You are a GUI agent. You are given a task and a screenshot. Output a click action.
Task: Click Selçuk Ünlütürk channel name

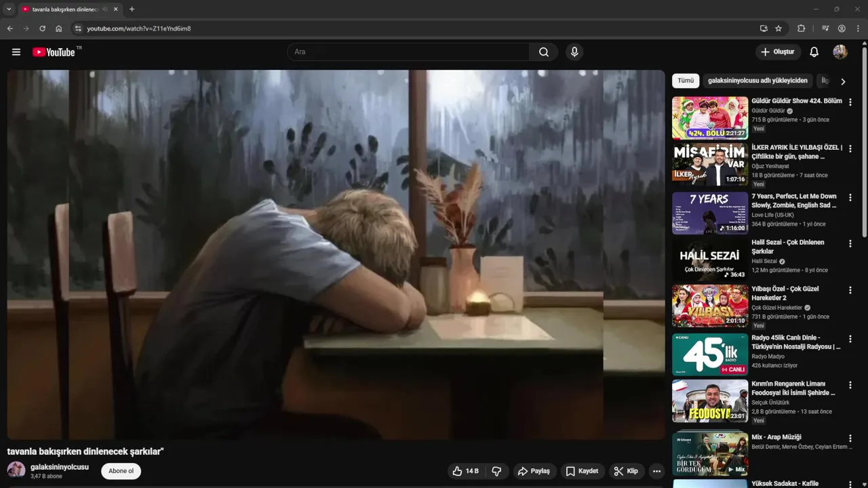(x=770, y=403)
